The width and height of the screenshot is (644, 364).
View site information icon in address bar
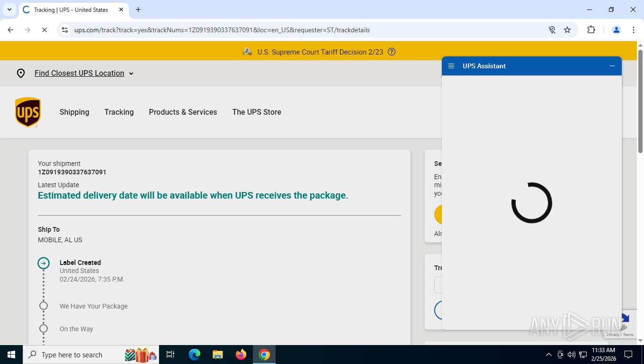(x=65, y=30)
